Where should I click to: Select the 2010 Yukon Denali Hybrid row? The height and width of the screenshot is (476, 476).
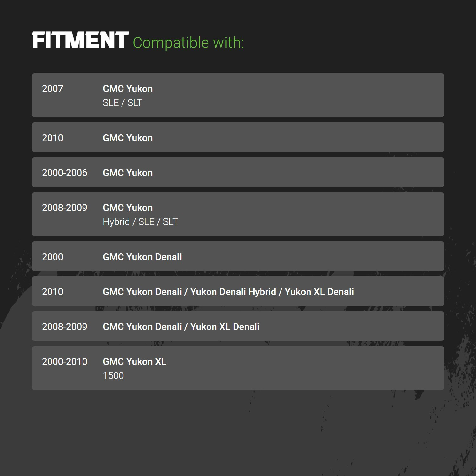(238, 291)
